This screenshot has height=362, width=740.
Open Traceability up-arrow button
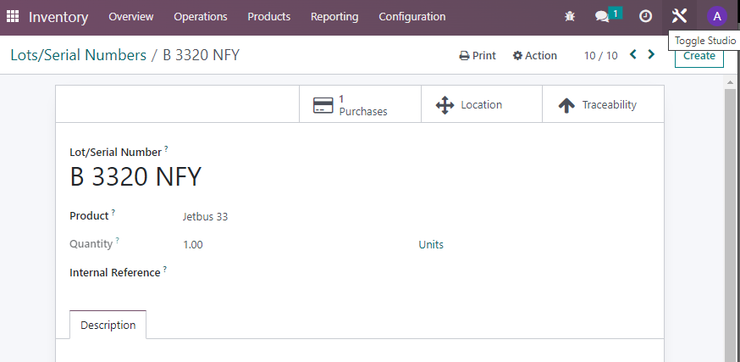(603, 104)
